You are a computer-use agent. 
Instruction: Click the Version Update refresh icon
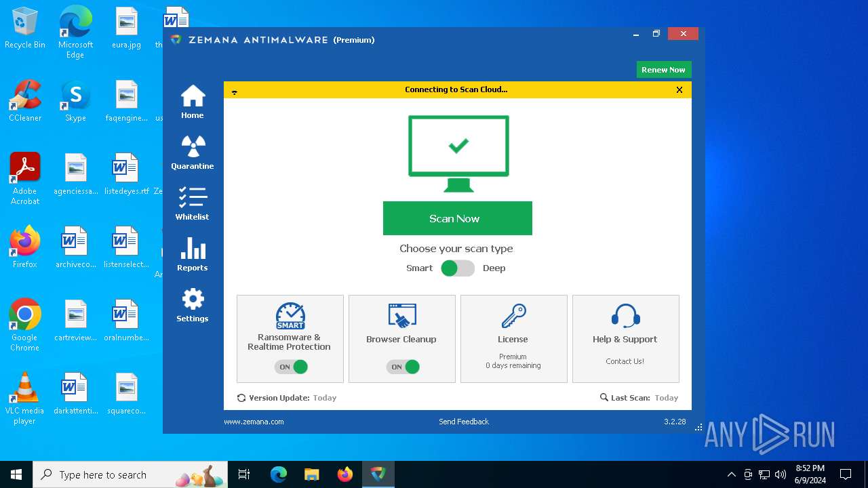point(241,398)
